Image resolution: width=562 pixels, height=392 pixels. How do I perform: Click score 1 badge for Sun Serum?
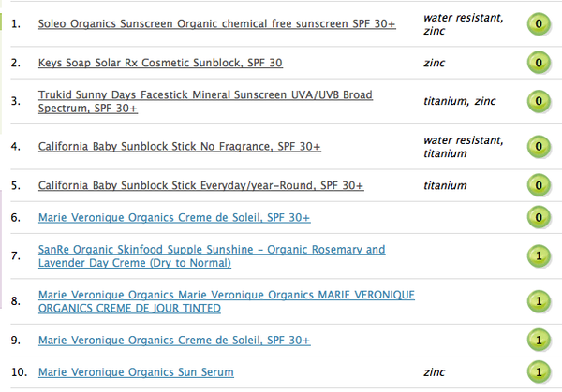pos(539,372)
